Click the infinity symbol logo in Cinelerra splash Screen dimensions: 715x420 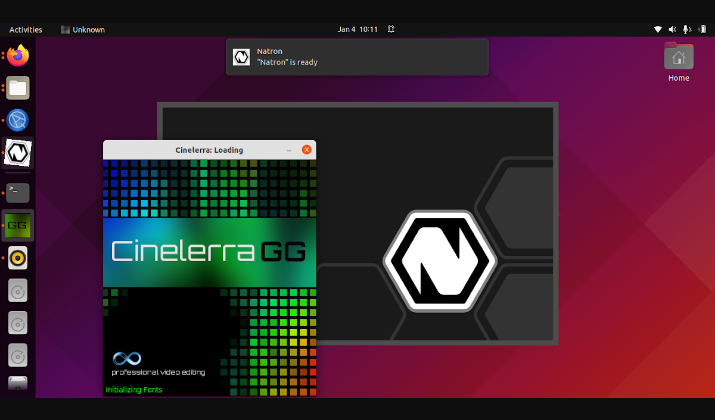click(x=127, y=358)
